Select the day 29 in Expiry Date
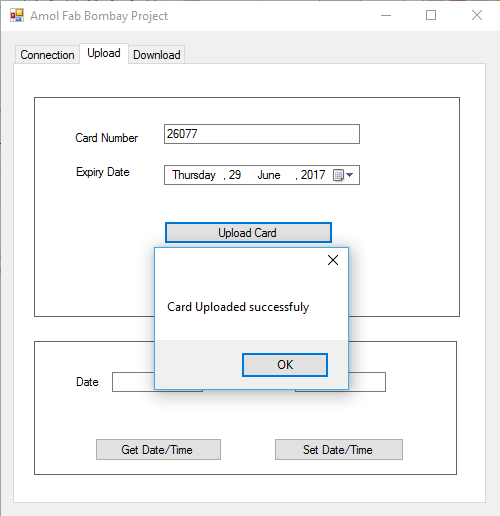This screenshot has width=500, height=516. (x=235, y=175)
